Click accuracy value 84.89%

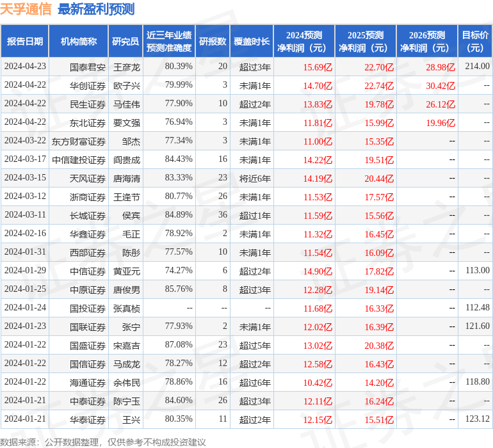179,215
